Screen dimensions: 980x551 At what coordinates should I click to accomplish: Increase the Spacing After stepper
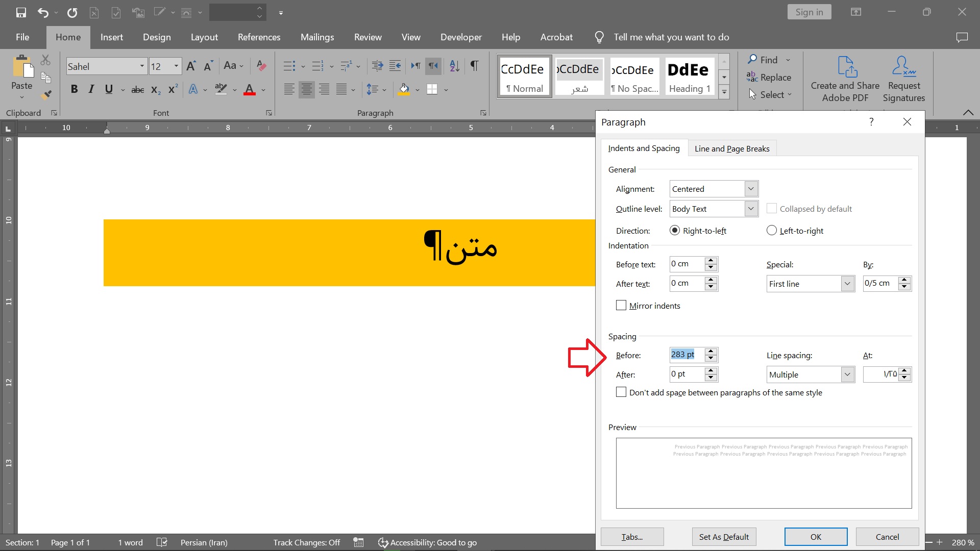pos(711,371)
